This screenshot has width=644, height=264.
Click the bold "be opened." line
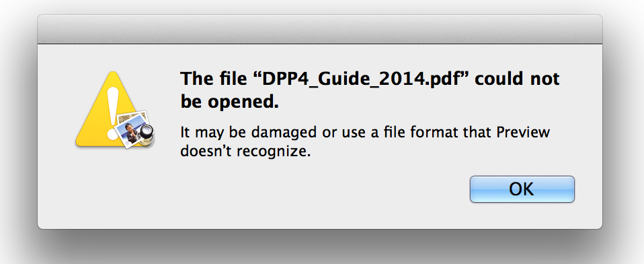click(x=230, y=102)
